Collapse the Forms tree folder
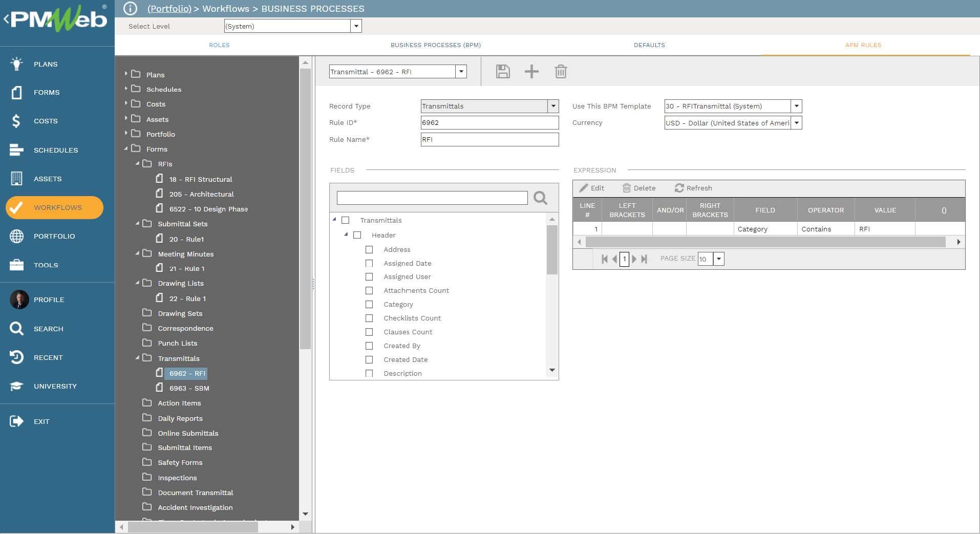980x534 pixels. [126, 148]
